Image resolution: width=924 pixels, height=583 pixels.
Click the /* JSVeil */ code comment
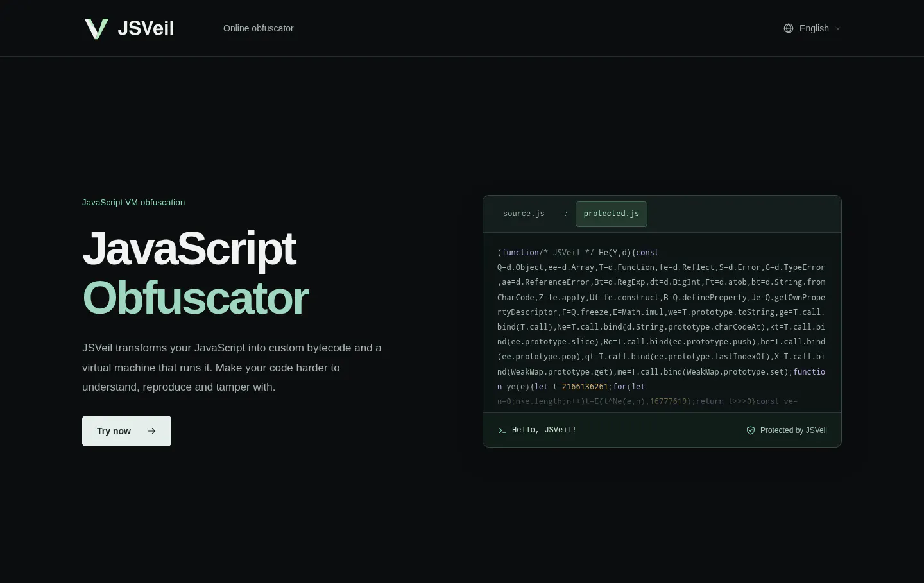click(567, 253)
